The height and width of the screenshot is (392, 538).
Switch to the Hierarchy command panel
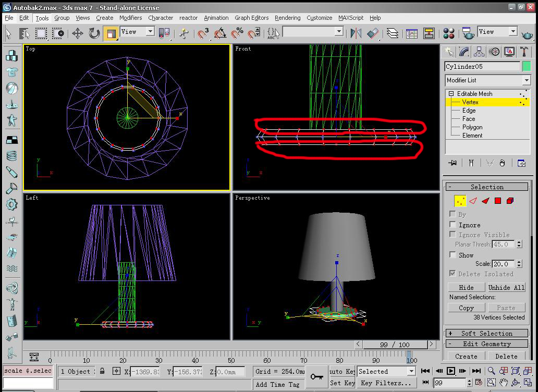point(479,52)
